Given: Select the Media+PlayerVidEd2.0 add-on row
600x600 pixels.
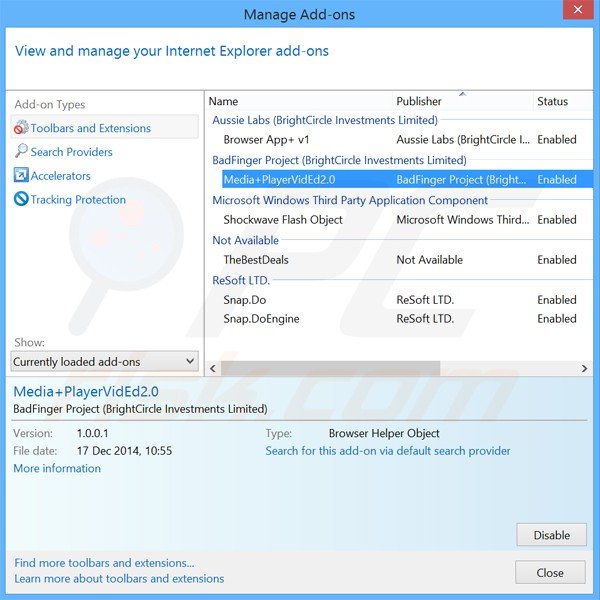Looking at the screenshot, I should [x=407, y=179].
